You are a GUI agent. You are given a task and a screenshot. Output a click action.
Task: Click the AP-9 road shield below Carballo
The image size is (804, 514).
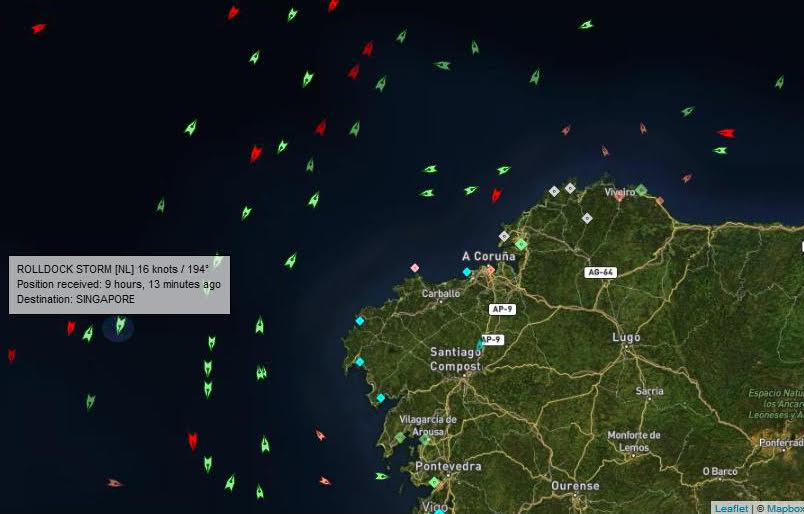[x=502, y=309]
